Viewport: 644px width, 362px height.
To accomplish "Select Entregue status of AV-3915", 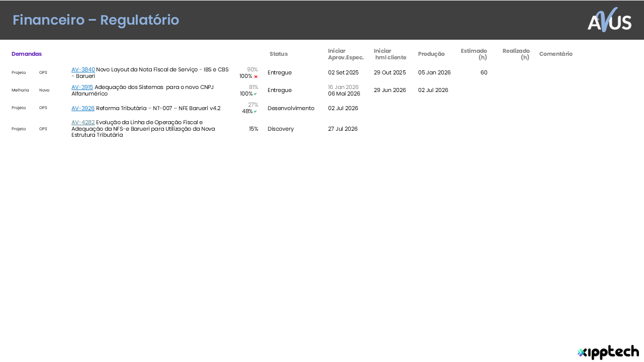I will pos(280,90).
